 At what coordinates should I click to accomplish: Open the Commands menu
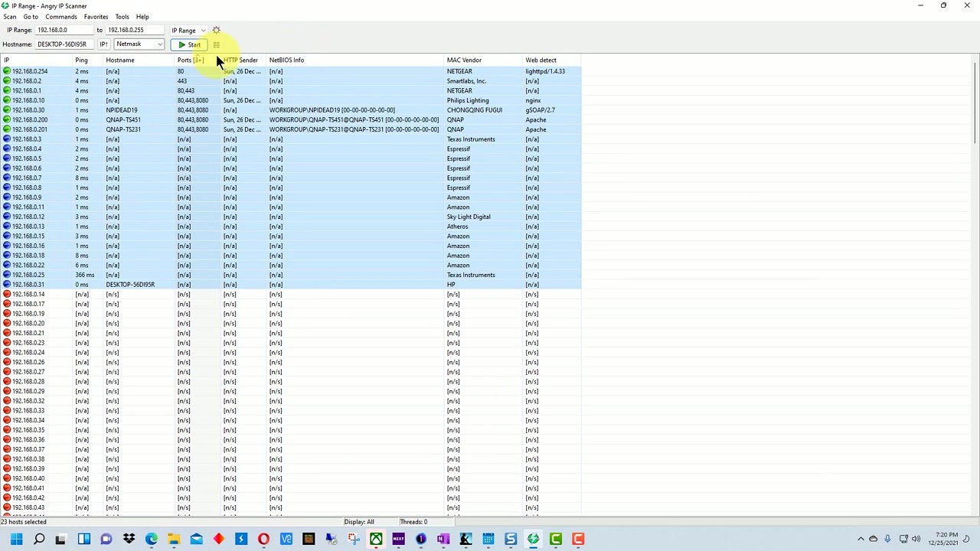tap(60, 16)
